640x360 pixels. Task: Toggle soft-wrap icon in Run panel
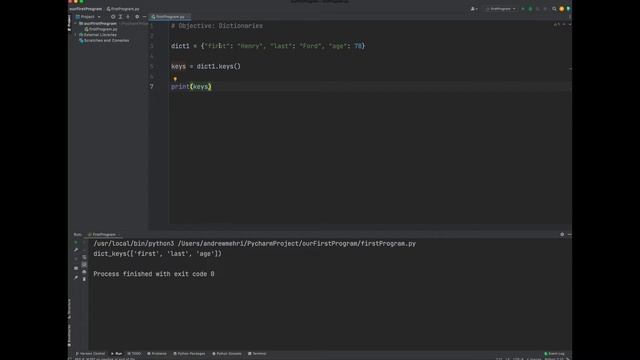point(84,257)
